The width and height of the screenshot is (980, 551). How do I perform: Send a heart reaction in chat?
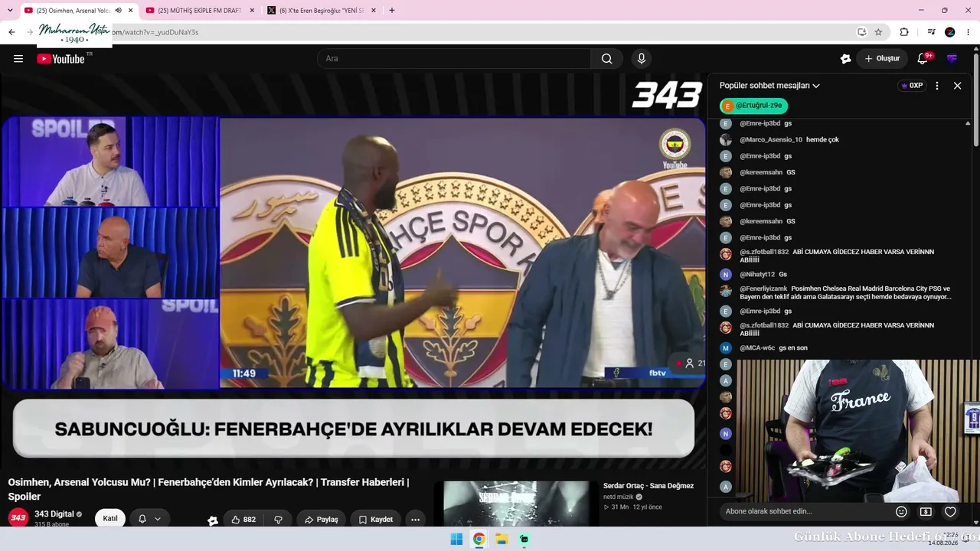pos(950,512)
